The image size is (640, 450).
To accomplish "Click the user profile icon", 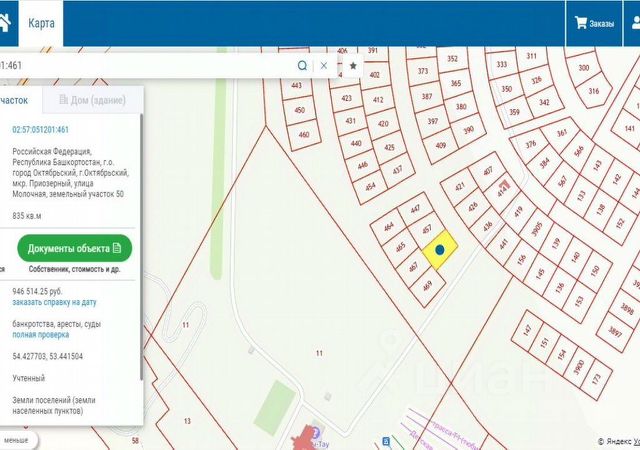I will pyautogui.click(x=636, y=23).
